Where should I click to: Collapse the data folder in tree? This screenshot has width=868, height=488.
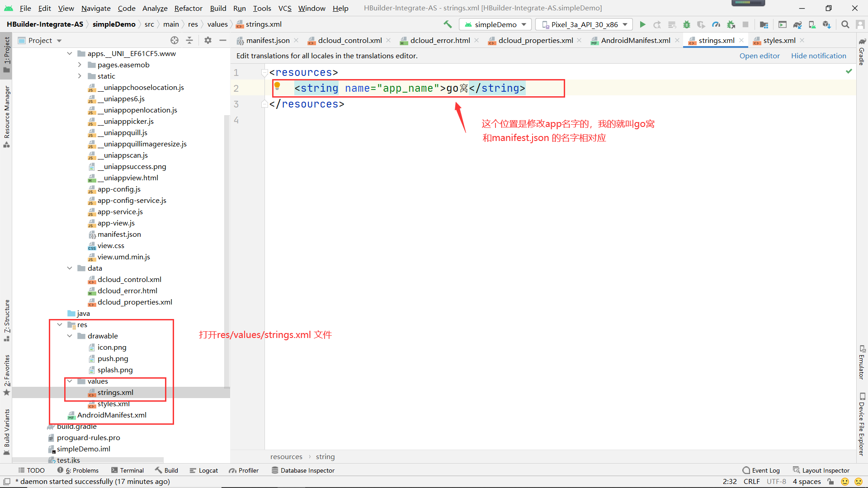click(70, 268)
